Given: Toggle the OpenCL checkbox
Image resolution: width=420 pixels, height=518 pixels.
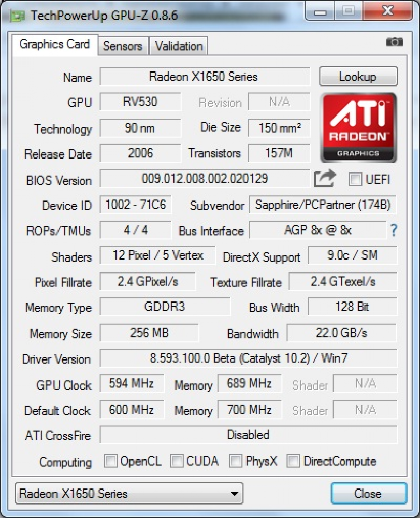Looking at the screenshot, I should tap(110, 461).
